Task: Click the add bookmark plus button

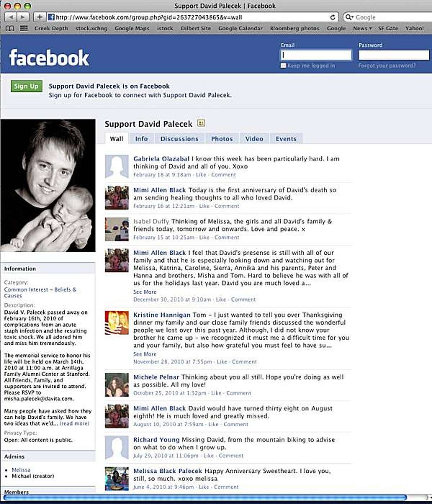Action: click(x=40, y=17)
